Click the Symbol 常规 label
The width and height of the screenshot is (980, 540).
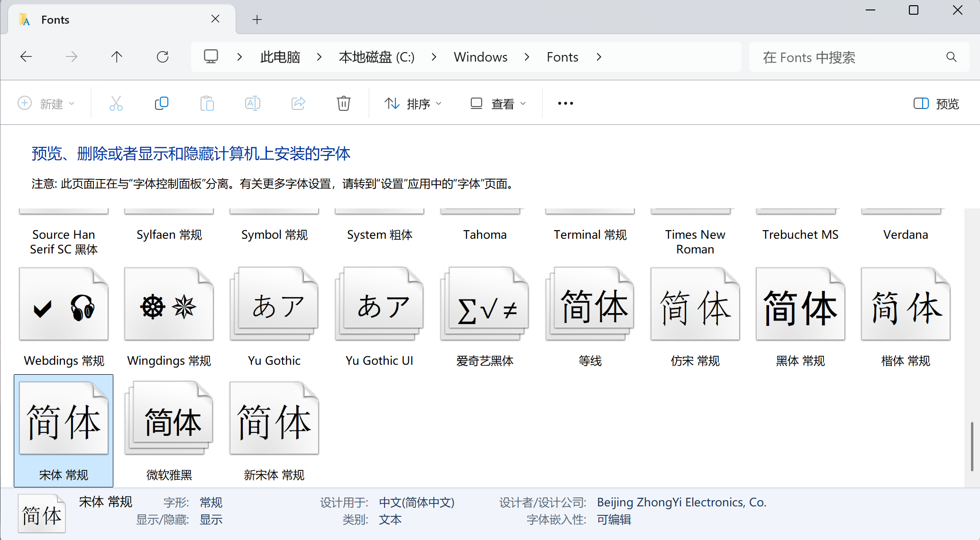tap(275, 235)
